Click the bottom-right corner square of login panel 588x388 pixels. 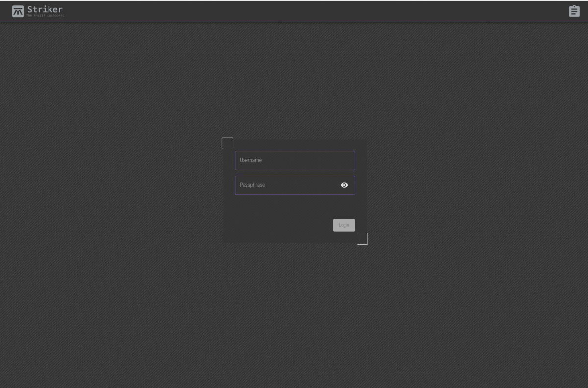point(362,239)
